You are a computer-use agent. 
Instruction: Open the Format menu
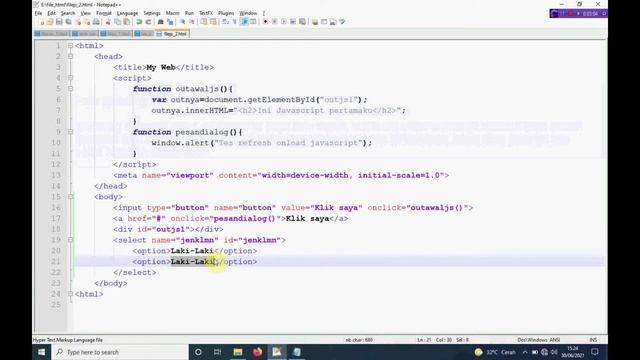(104, 13)
